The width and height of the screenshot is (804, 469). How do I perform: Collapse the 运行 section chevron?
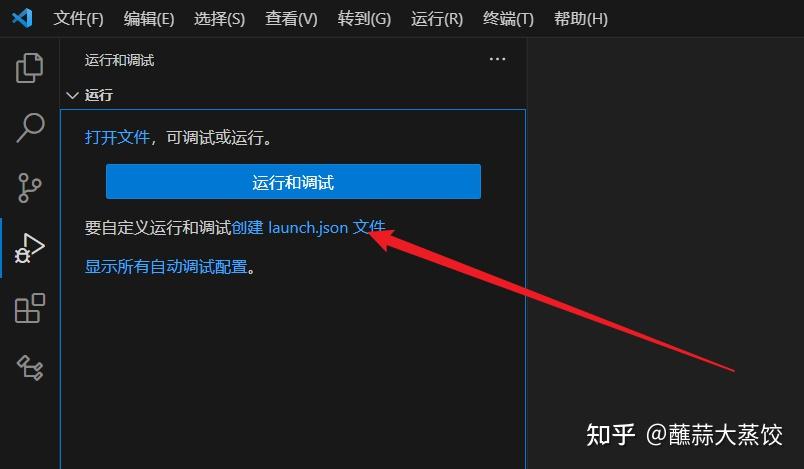(73, 95)
